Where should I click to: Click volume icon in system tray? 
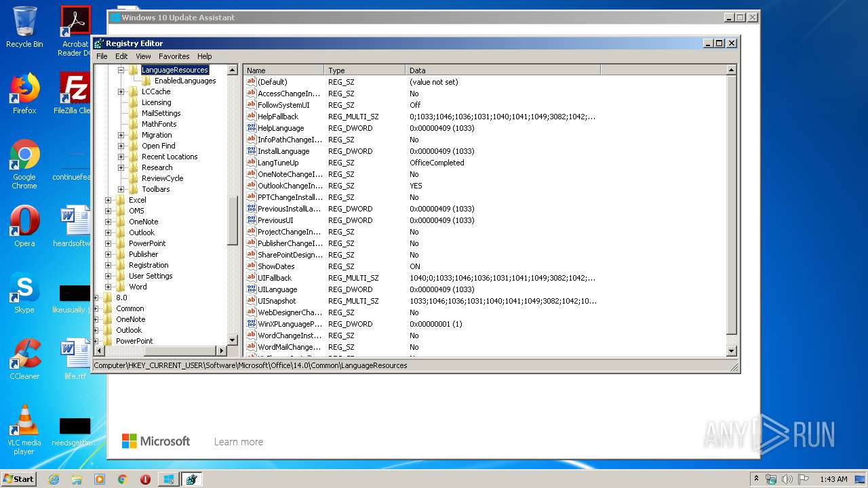[x=787, y=479]
